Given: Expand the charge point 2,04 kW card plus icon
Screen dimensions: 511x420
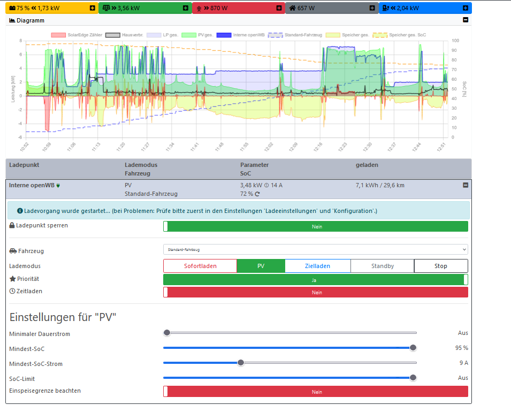Looking at the screenshot, I should coord(466,8).
